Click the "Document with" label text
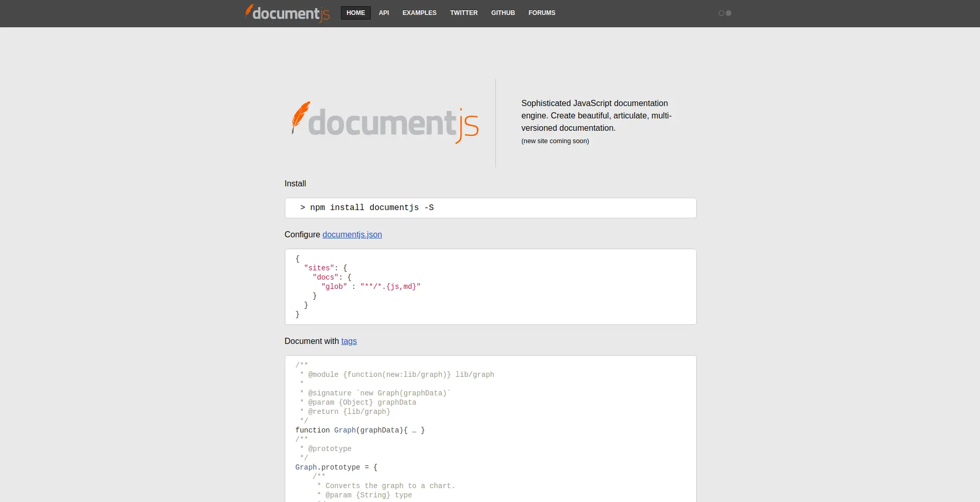980x502 pixels. 312,341
